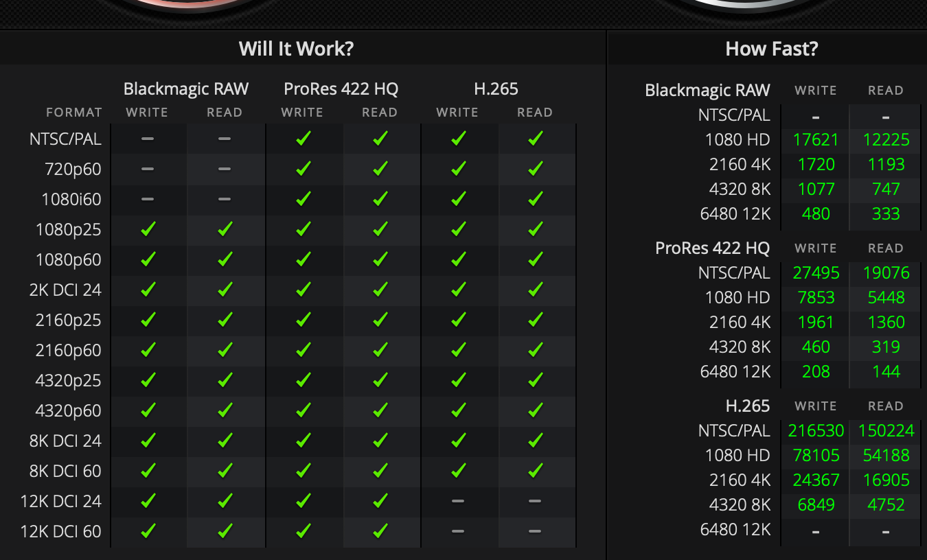The width and height of the screenshot is (927, 560).
Task: Click the 'Will It Work?' panel header
Action: [x=296, y=49]
